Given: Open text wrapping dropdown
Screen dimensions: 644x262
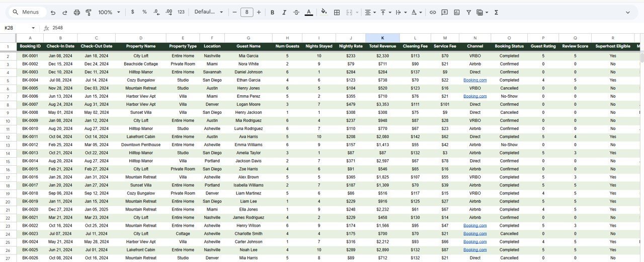Looking at the screenshot, I should point(401,12).
